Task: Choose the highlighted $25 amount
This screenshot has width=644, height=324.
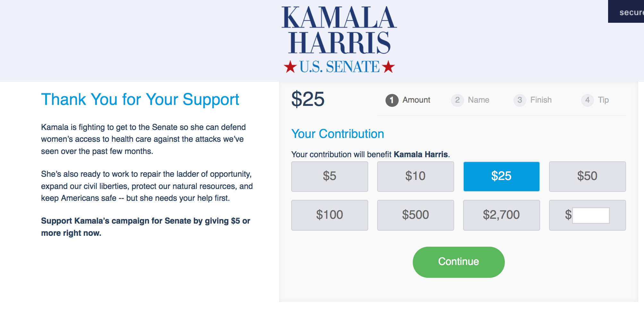Action: coord(501,176)
